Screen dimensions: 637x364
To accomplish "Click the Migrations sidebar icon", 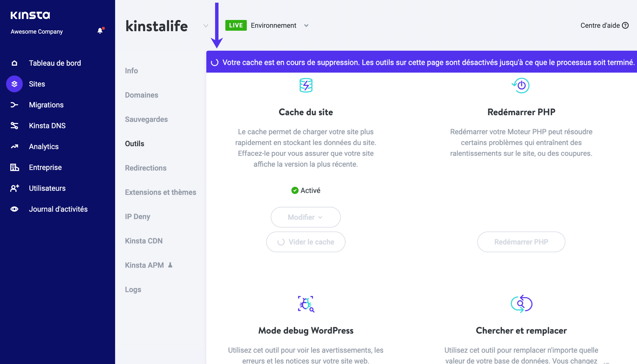I will (x=14, y=105).
